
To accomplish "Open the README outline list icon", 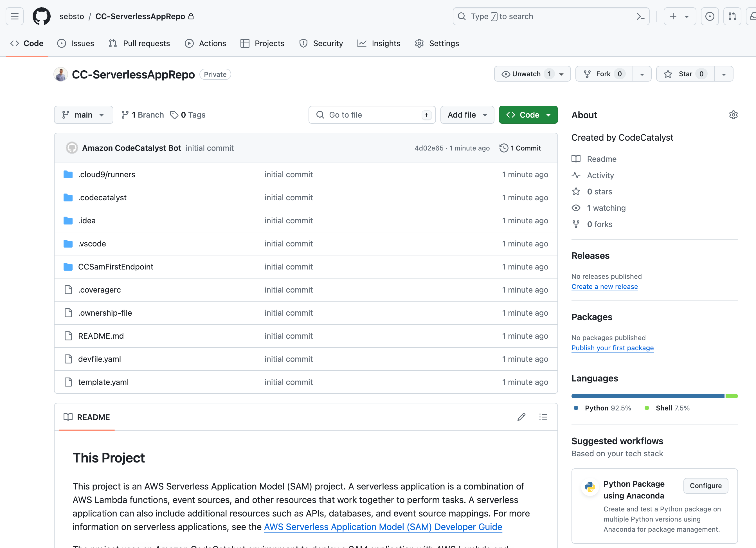I will coord(543,417).
